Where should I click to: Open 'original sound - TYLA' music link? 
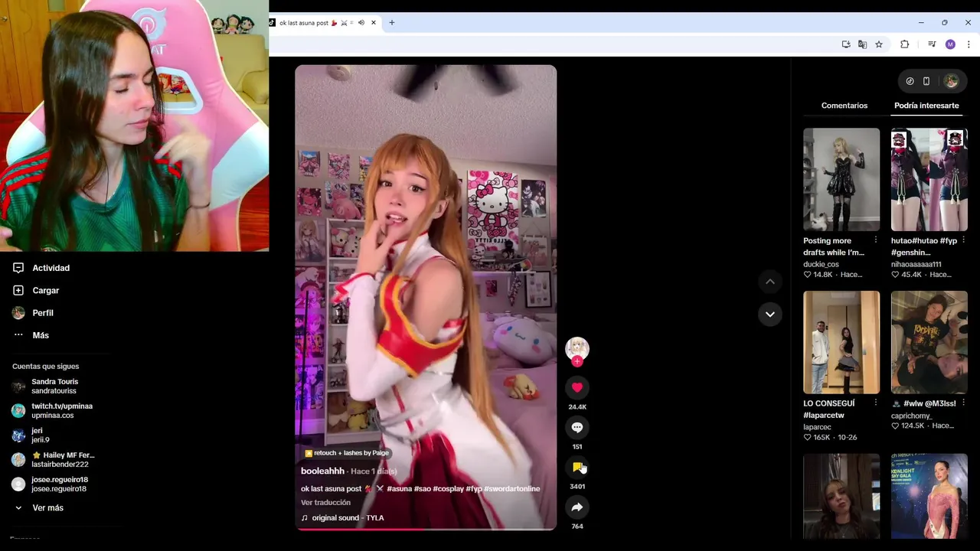click(342, 518)
